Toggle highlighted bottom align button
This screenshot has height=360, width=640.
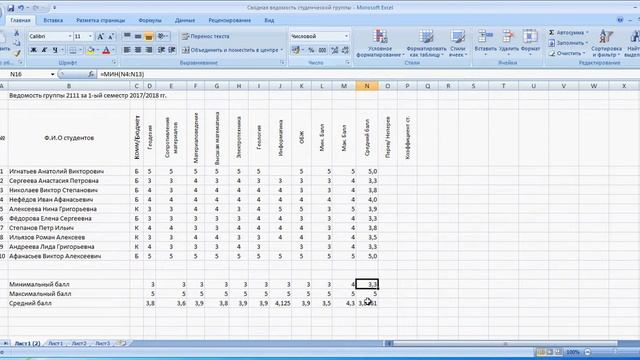click(149, 36)
